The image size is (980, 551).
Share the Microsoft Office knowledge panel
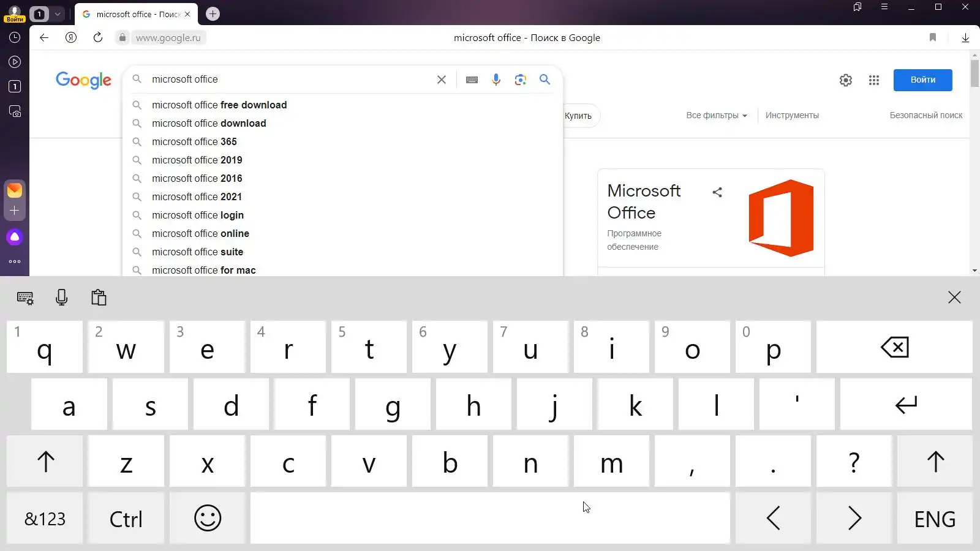point(717,192)
